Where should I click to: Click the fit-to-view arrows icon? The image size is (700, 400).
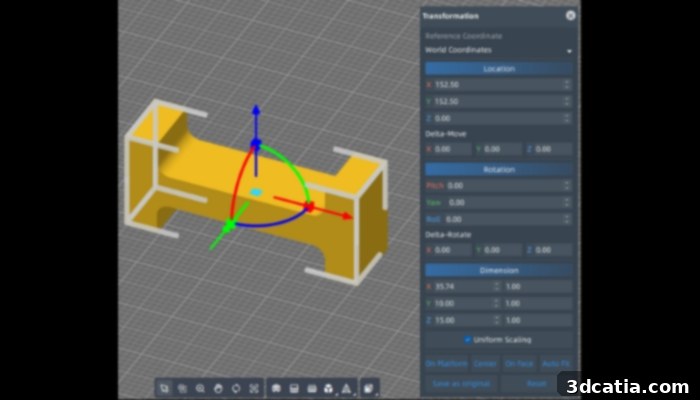pyautogui.click(x=254, y=388)
